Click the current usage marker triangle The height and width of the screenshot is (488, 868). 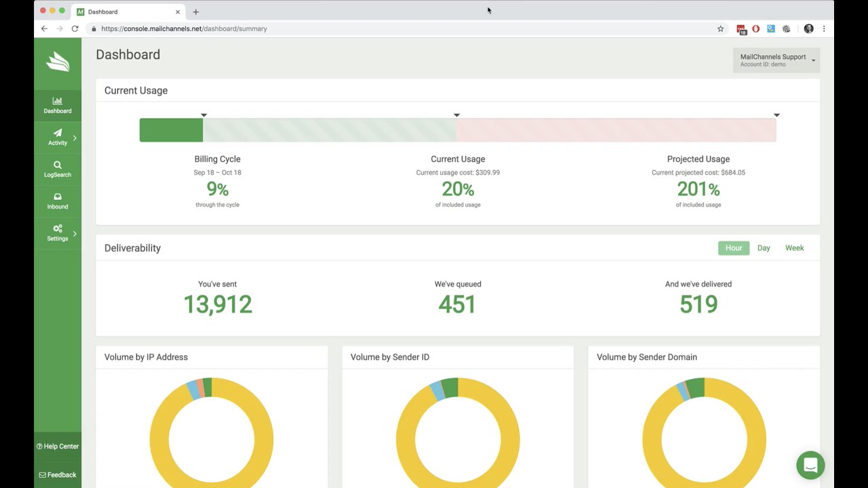(456, 115)
